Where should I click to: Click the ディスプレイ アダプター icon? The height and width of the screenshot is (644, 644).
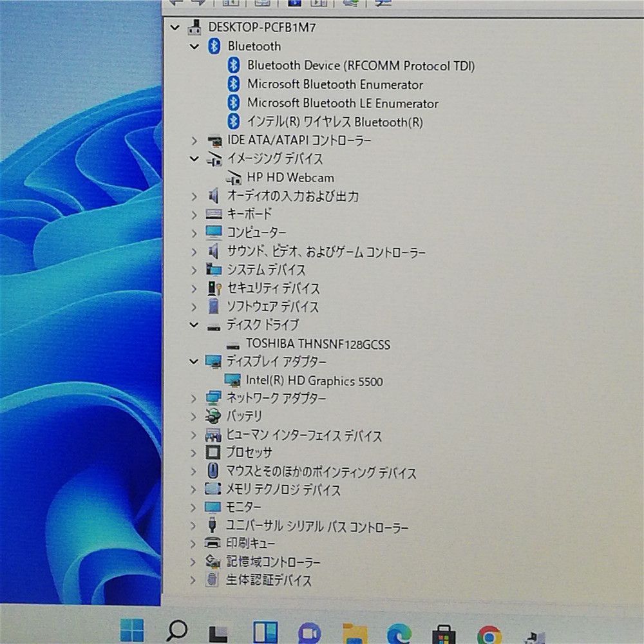pos(213,362)
